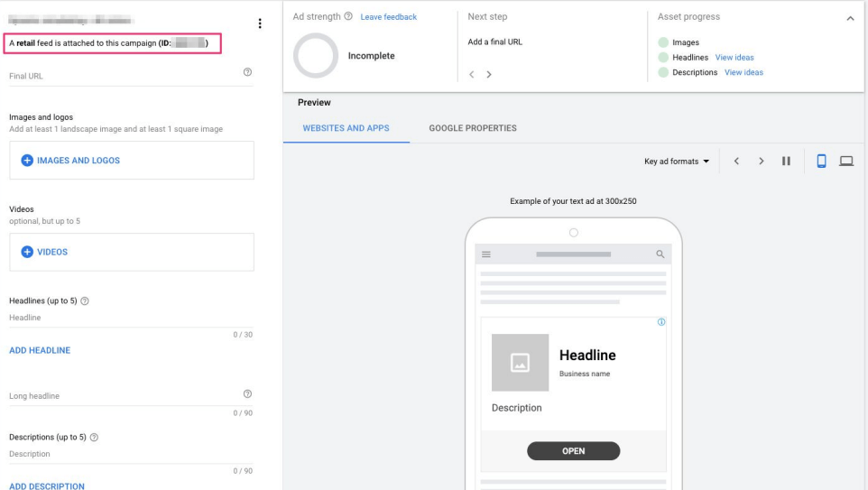Click Add Description button
This screenshot has width=868, height=490.
47,485
